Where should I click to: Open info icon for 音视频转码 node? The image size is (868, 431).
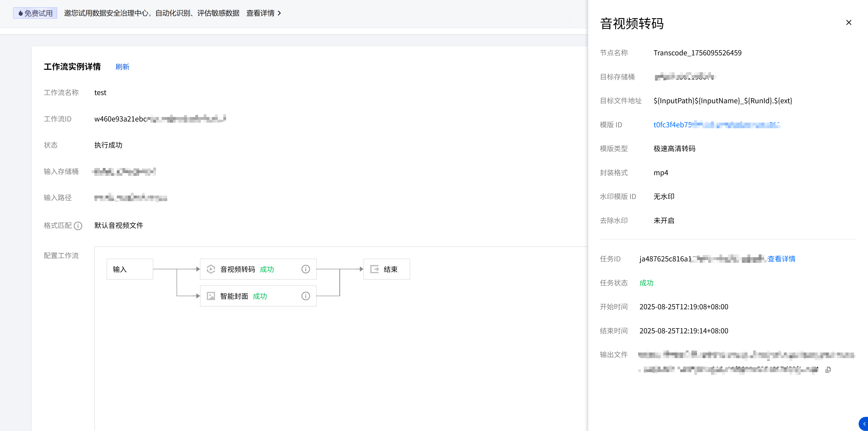pos(305,269)
